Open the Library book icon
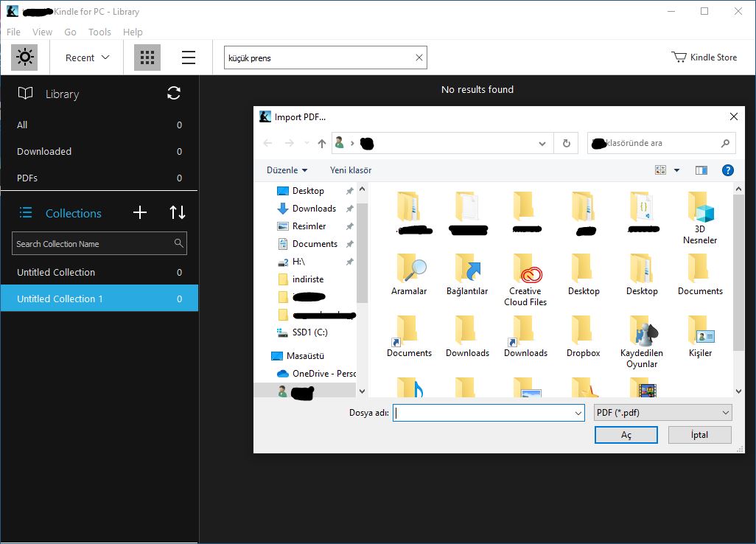756x544 pixels. pos(25,93)
